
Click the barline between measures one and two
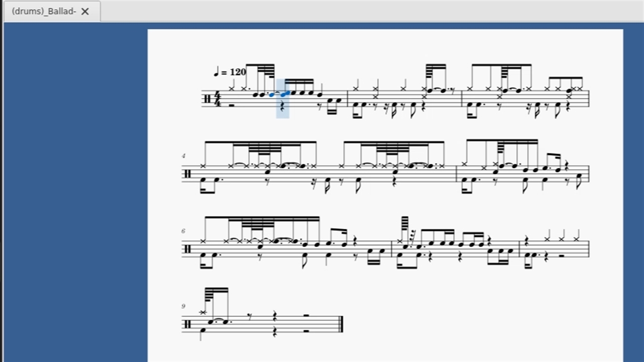coord(348,99)
